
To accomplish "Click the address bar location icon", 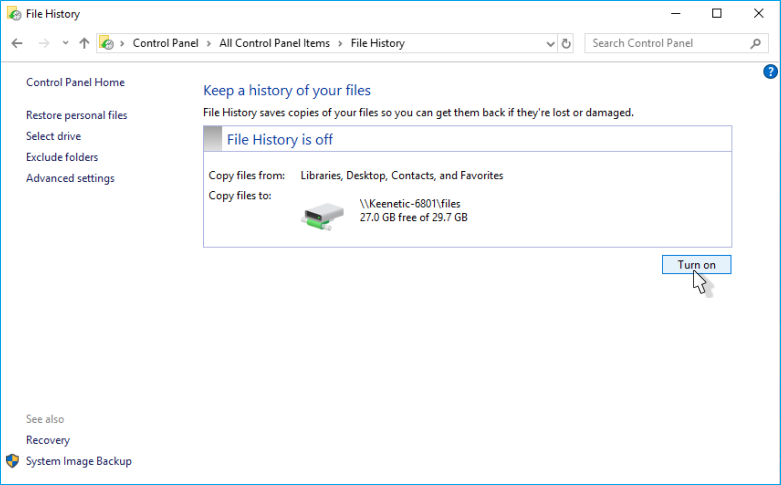I will [107, 44].
